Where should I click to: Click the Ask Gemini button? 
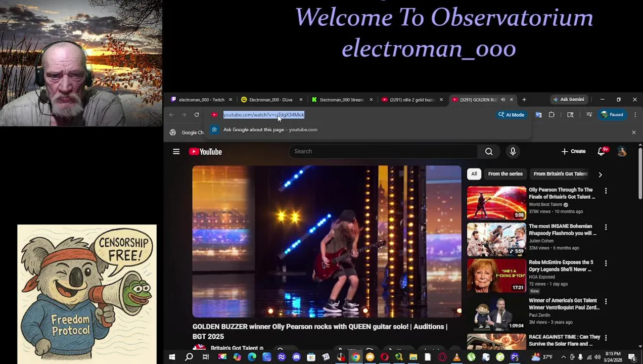pos(568,100)
